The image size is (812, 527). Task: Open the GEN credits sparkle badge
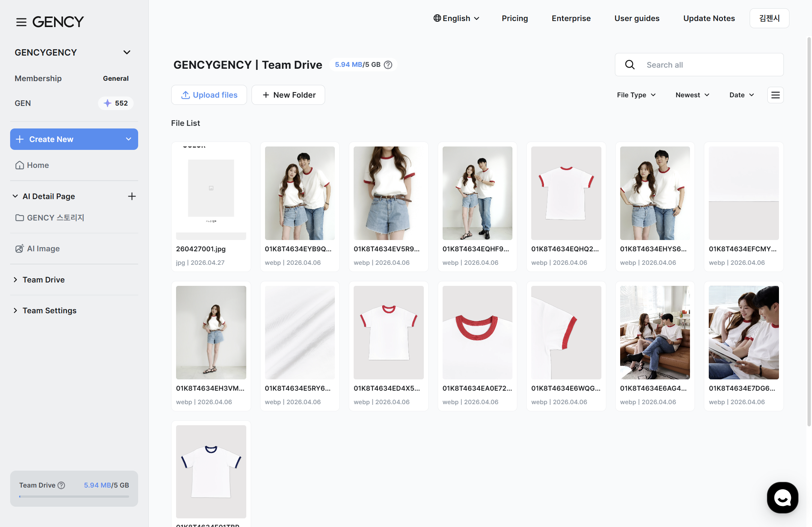tap(116, 103)
